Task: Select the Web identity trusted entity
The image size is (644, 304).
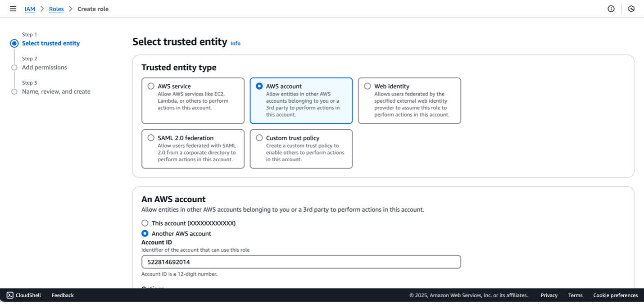Action: 367,86
